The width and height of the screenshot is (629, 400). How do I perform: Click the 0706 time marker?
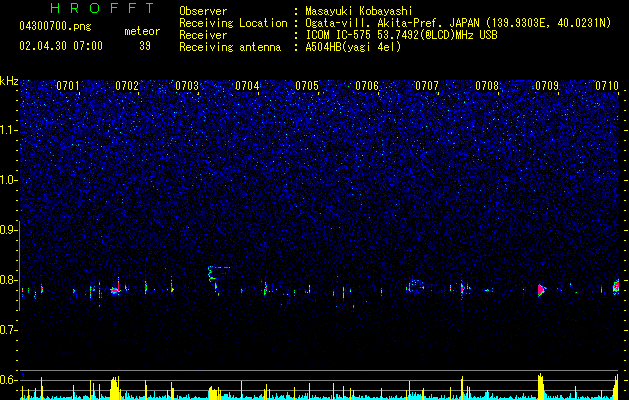point(367,86)
